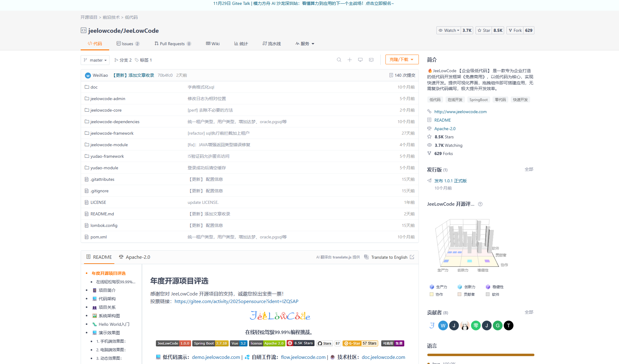Open code suggestion comment icon

(371, 59)
